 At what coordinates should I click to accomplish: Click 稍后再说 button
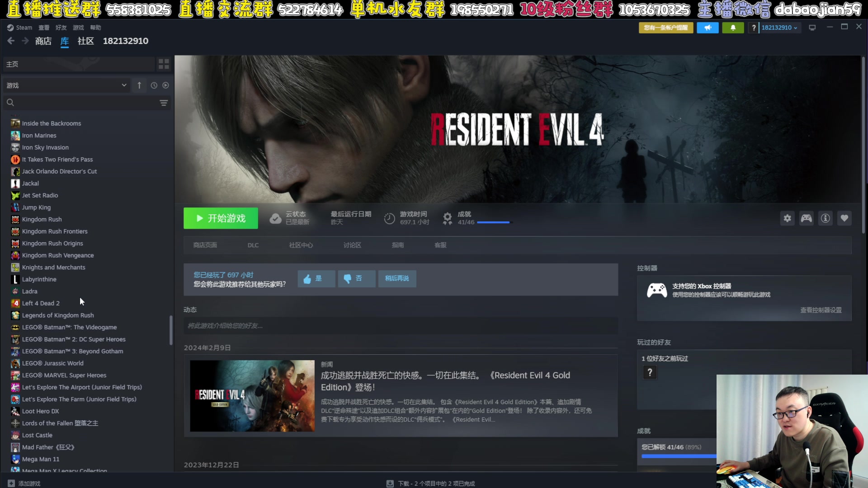pyautogui.click(x=397, y=279)
